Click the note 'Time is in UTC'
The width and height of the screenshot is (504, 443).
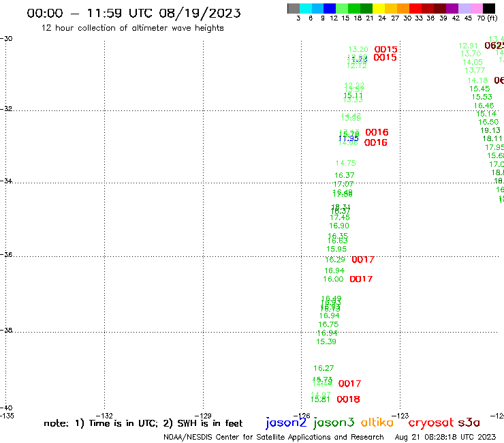coord(123,423)
